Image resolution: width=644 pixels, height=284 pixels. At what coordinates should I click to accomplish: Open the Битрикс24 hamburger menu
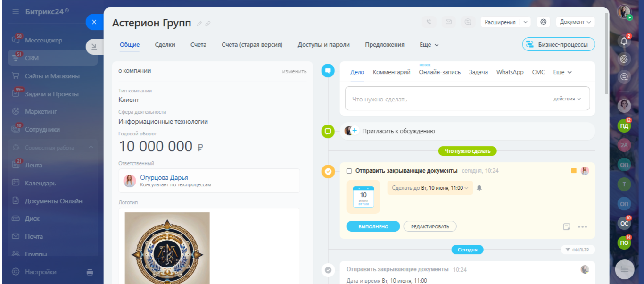coord(16,11)
